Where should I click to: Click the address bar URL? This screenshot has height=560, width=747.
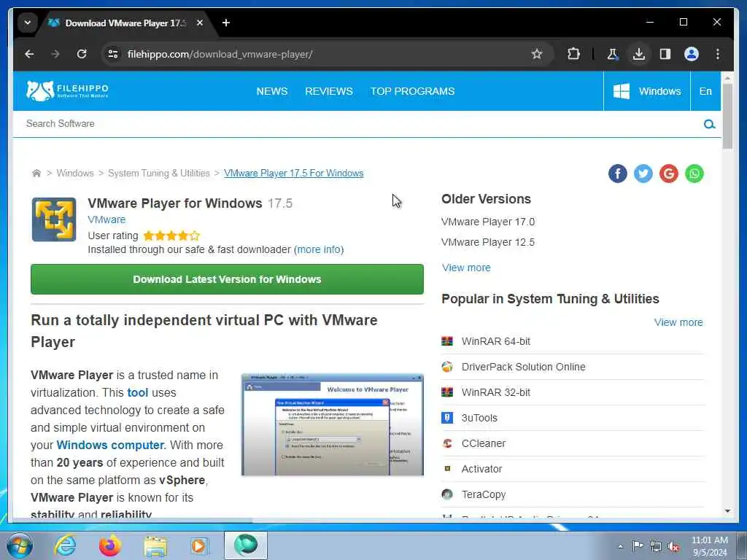coord(220,54)
